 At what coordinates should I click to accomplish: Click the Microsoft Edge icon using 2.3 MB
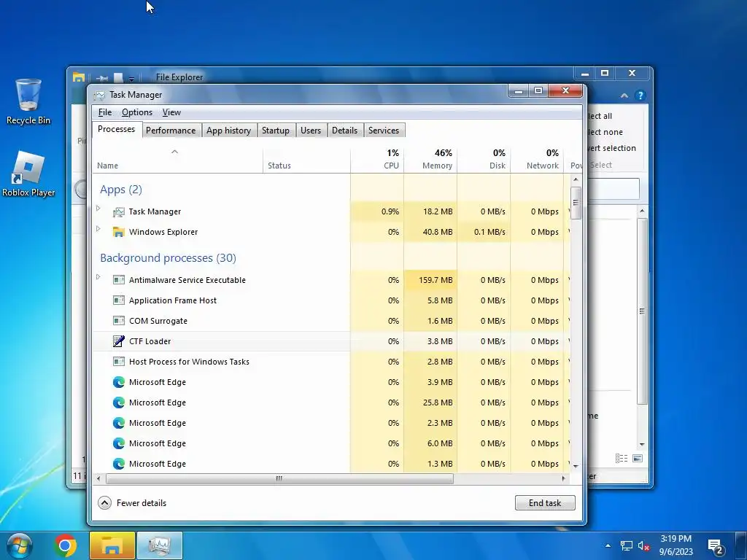point(119,423)
